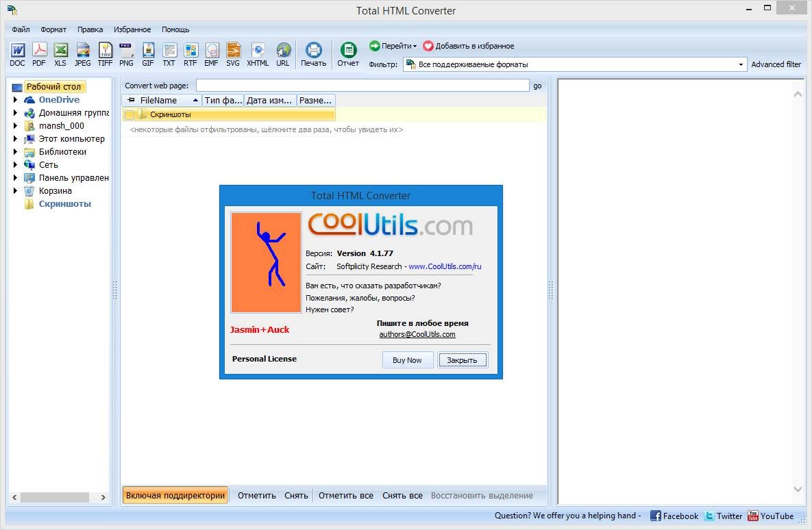812x530 pixels.
Task: Click Снять все button
Action: pos(402,495)
